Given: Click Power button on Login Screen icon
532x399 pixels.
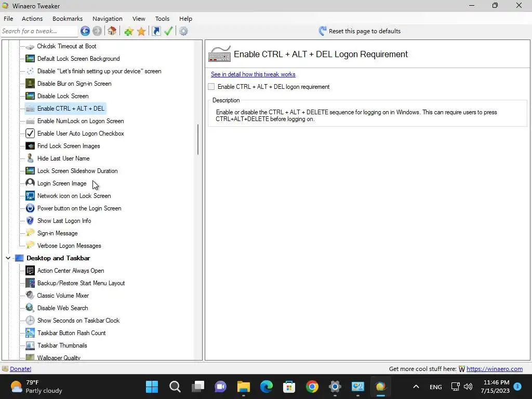Looking at the screenshot, I should pyautogui.click(x=30, y=208).
